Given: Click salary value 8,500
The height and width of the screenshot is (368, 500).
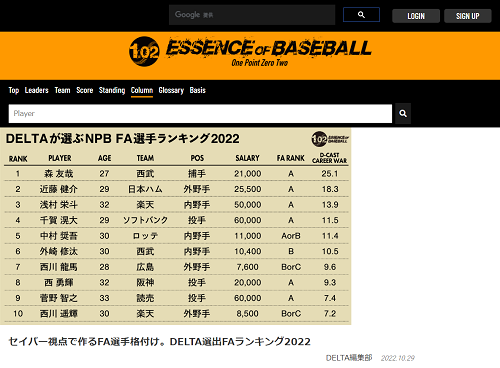Looking at the screenshot, I should [x=248, y=314].
